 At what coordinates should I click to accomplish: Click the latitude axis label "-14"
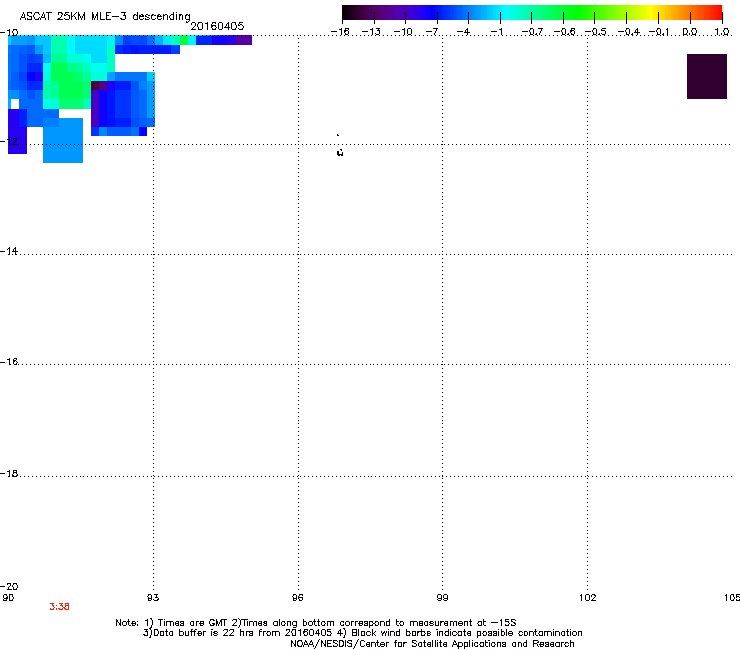(9, 251)
